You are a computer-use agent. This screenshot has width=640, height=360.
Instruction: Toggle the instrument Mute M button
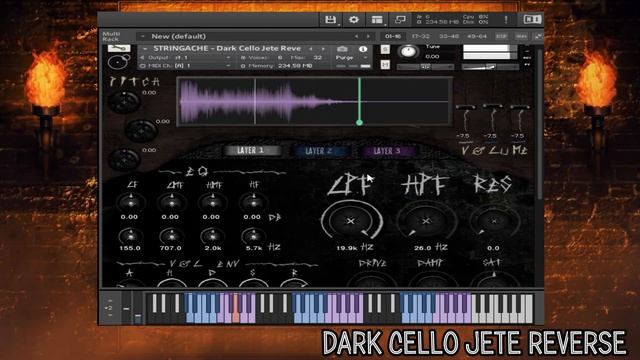(385, 64)
